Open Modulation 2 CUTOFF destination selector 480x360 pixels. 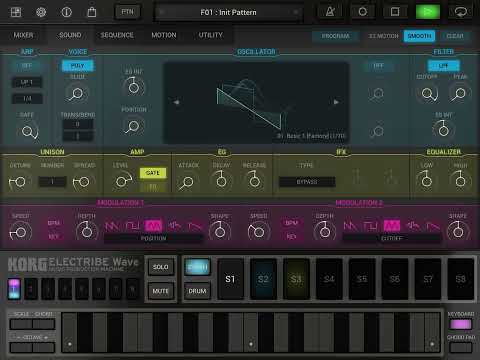392,238
